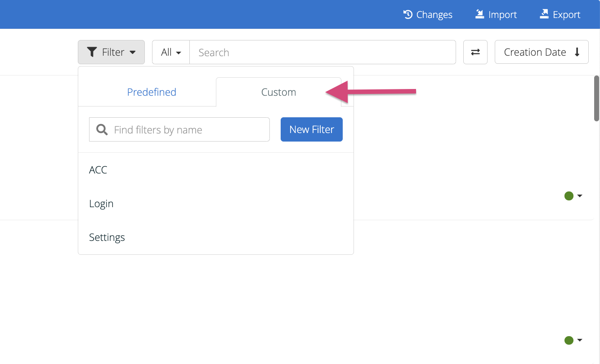Switch to the Predefined tab
The width and height of the screenshot is (600, 364).
tap(152, 92)
